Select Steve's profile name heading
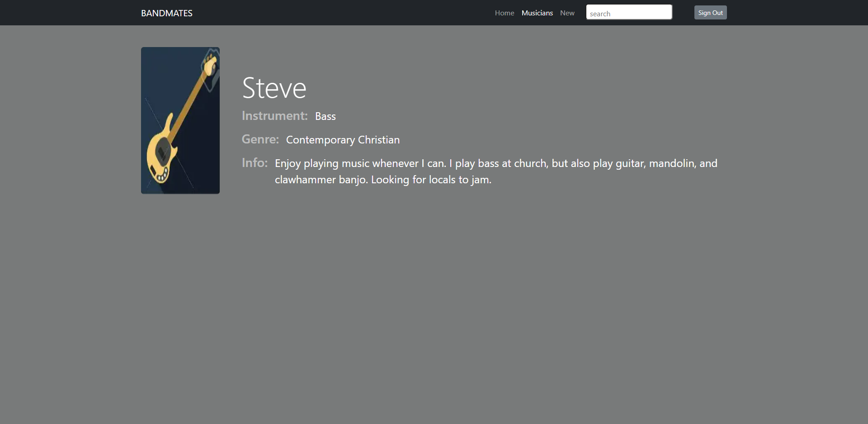The height and width of the screenshot is (424, 868). 274,88
